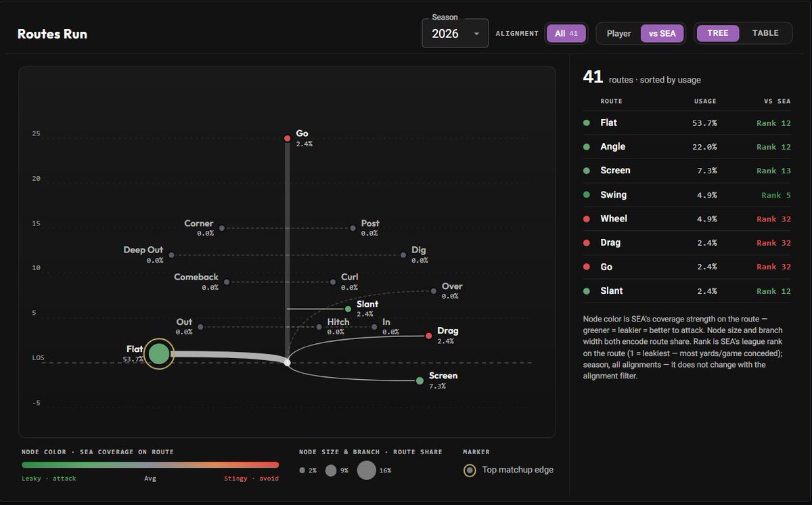Click the Out route node
The width and height of the screenshot is (812, 505).
200,327
